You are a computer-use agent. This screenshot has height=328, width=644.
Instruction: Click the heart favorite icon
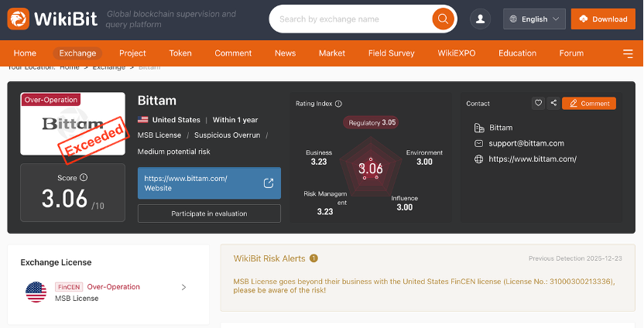539,103
